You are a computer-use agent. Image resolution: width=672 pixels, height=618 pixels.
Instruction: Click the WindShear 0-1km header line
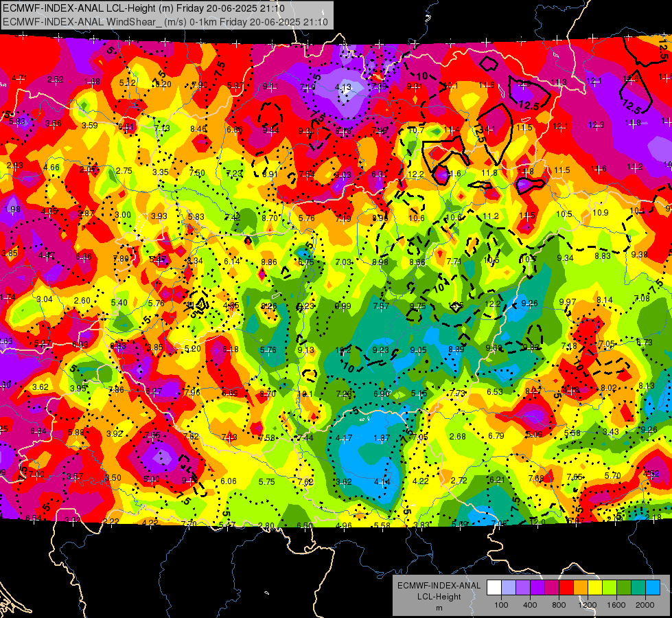coord(165,22)
